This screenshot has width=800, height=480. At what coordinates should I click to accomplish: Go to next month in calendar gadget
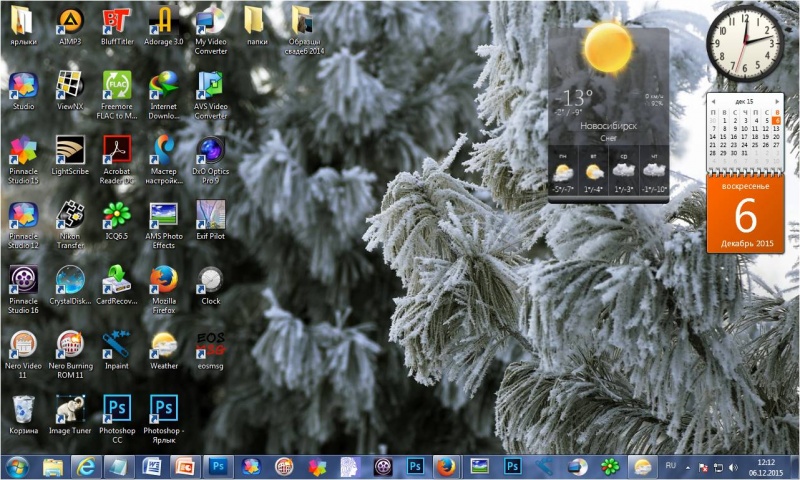776,102
